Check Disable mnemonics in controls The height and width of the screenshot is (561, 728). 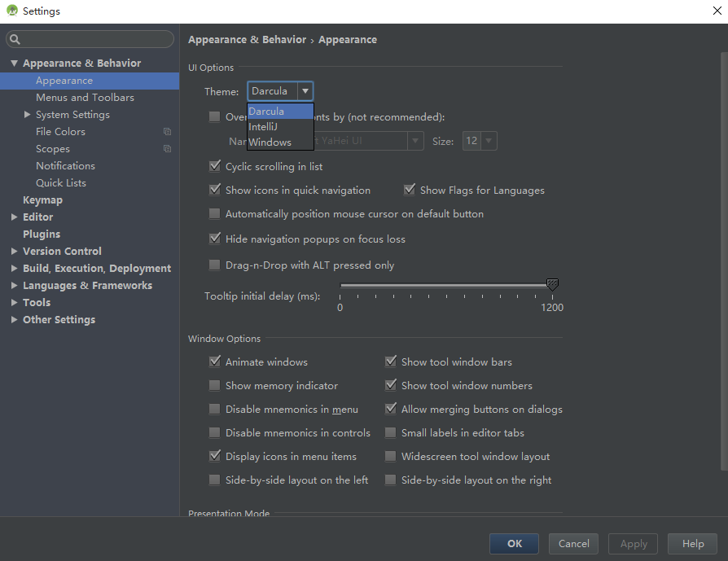(x=214, y=433)
